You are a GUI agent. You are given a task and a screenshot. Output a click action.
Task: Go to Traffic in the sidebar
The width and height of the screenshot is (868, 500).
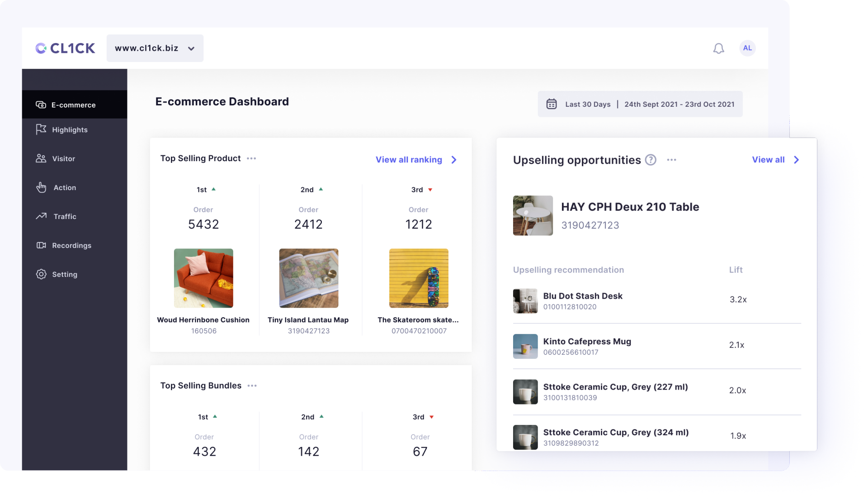point(65,216)
